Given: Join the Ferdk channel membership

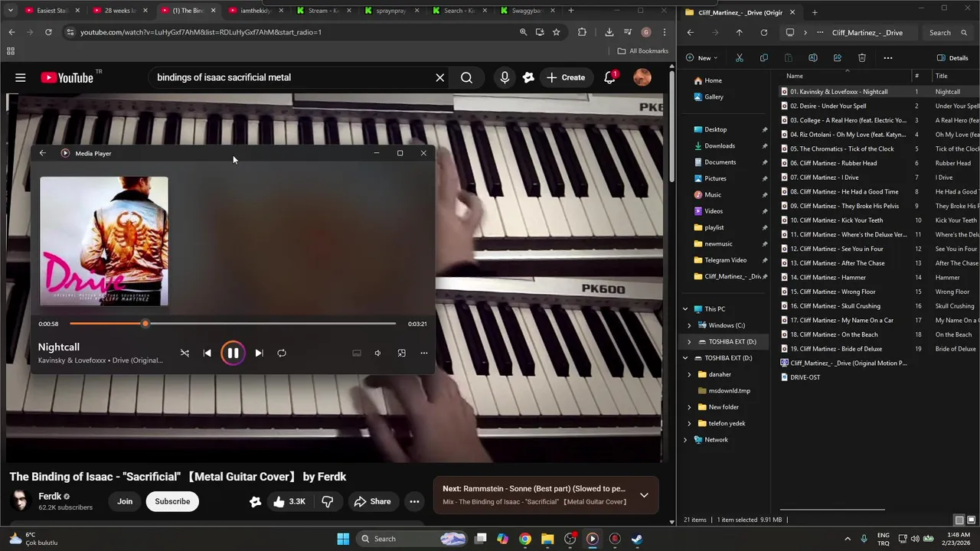Looking at the screenshot, I should click(x=125, y=501).
